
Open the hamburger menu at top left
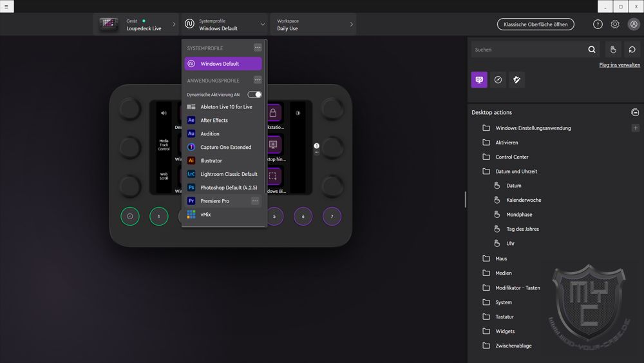click(6, 6)
